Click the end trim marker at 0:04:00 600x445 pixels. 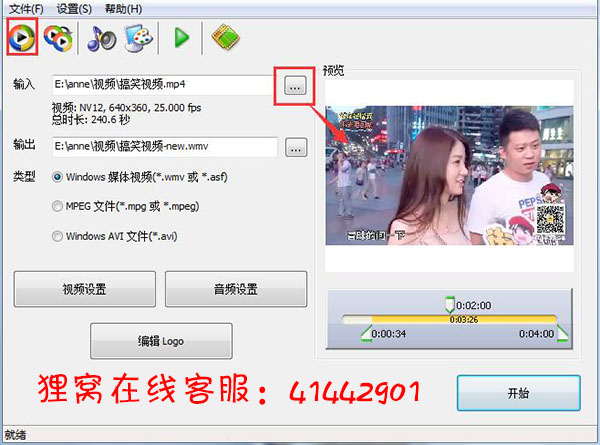[562, 333]
